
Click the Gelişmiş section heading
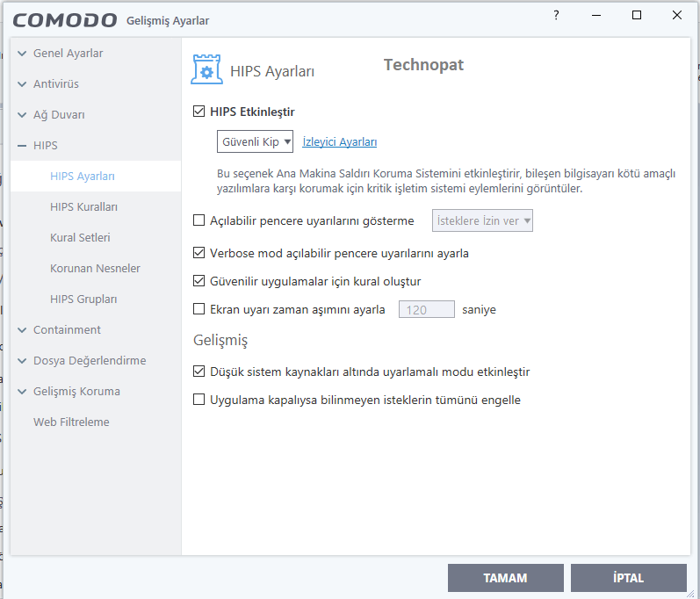220,340
